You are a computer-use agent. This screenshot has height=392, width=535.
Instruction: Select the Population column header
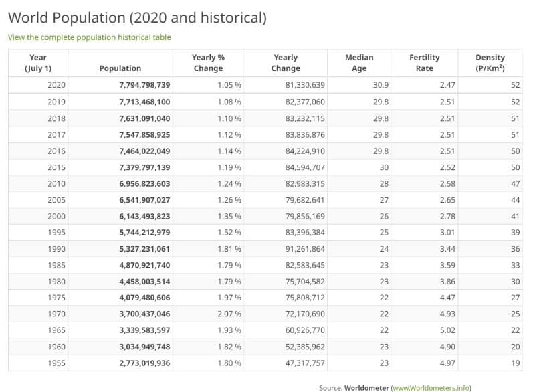coord(120,68)
